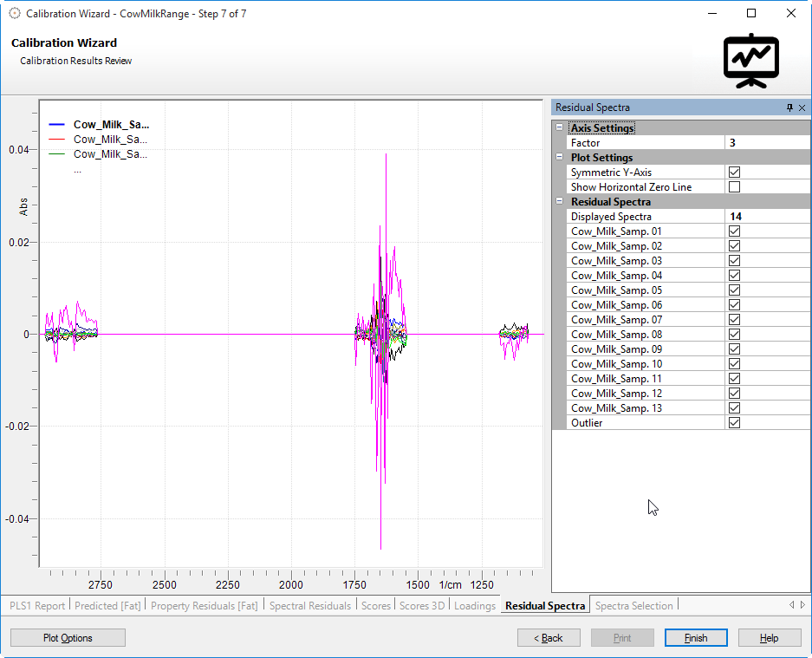Minimize the Calibration Wizard window
This screenshot has height=658, width=812.
[711, 13]
